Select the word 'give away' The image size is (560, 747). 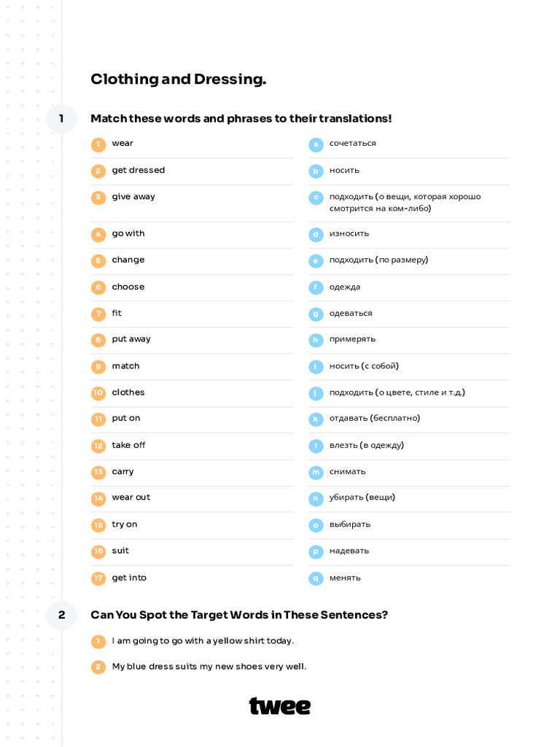(x=133, y=197)
